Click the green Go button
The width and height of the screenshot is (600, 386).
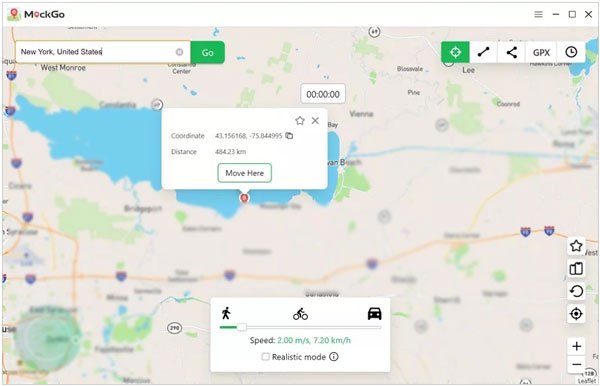pyautogui.click(x=207, y=52)
